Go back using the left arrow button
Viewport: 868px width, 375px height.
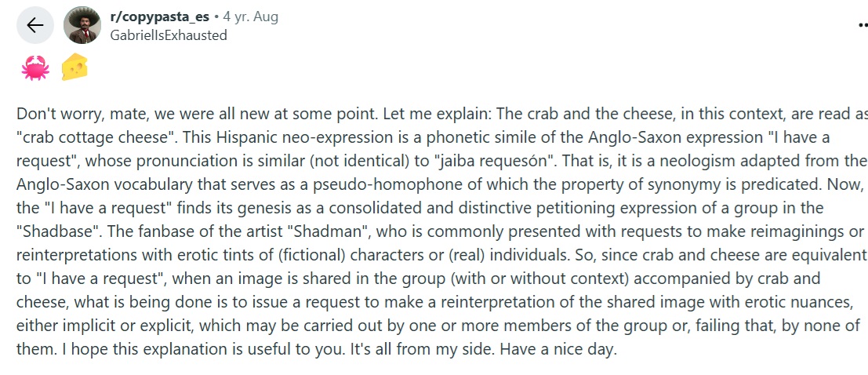coord(35,25)
